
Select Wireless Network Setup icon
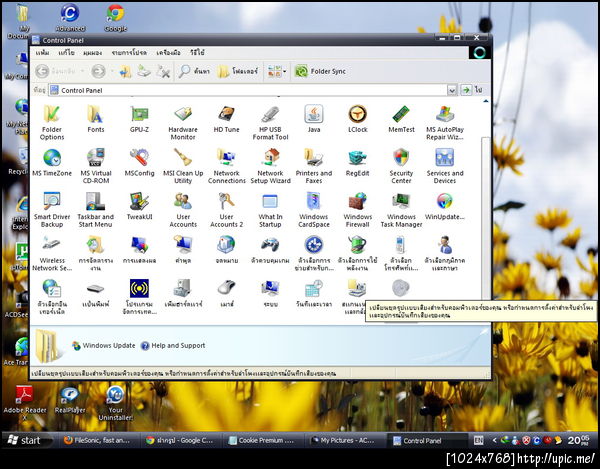coord(52,253)
